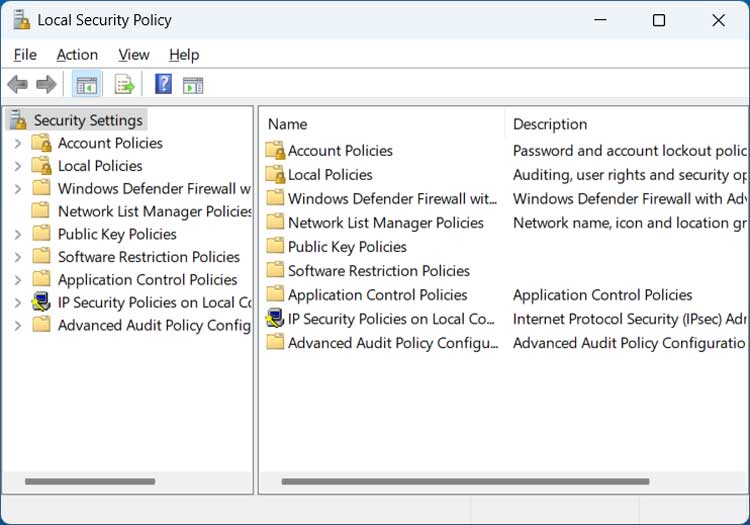
Task: Click the Advanced Audit Policy folder icon in tree
Action: (41, 325)
